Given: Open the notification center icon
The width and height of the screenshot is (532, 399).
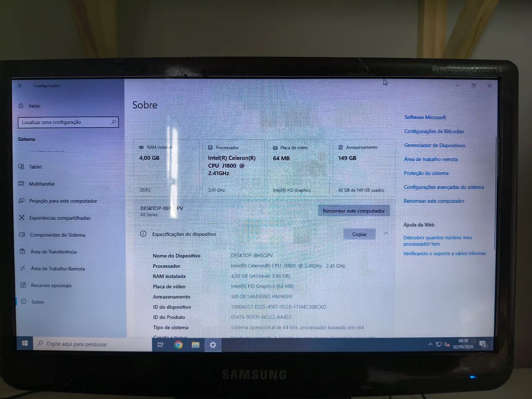Looking at the screenshot, I should tap(483, 345).
